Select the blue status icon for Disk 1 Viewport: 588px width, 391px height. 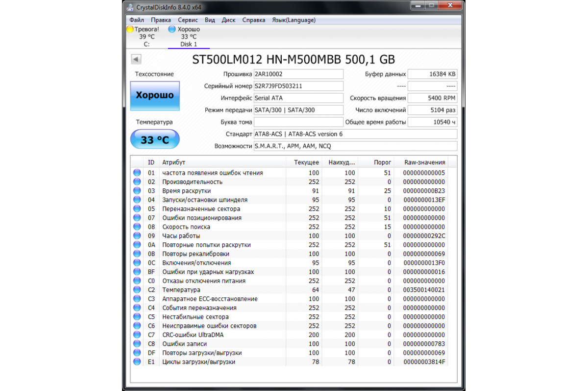[x=172, y=29]
